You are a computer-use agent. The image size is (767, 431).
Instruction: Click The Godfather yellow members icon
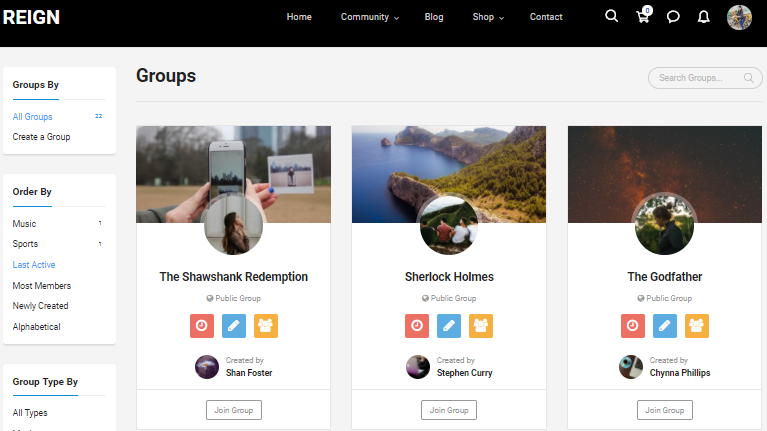click(697, 326)
